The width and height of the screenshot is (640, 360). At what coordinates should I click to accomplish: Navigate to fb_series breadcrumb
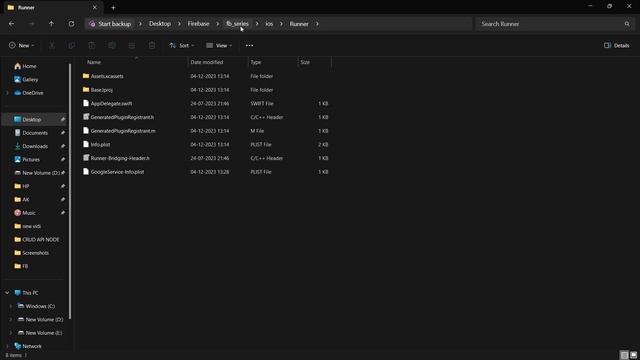tap(237, 24)
